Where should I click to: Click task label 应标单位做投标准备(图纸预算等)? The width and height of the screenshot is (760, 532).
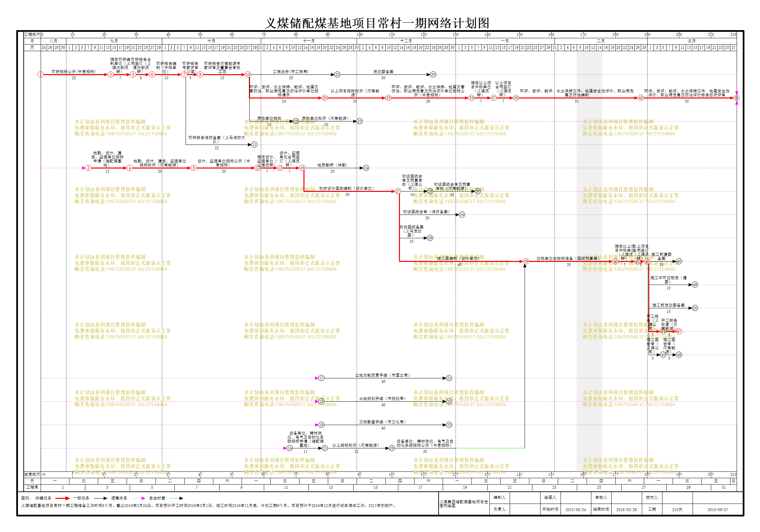pos(568,259)
